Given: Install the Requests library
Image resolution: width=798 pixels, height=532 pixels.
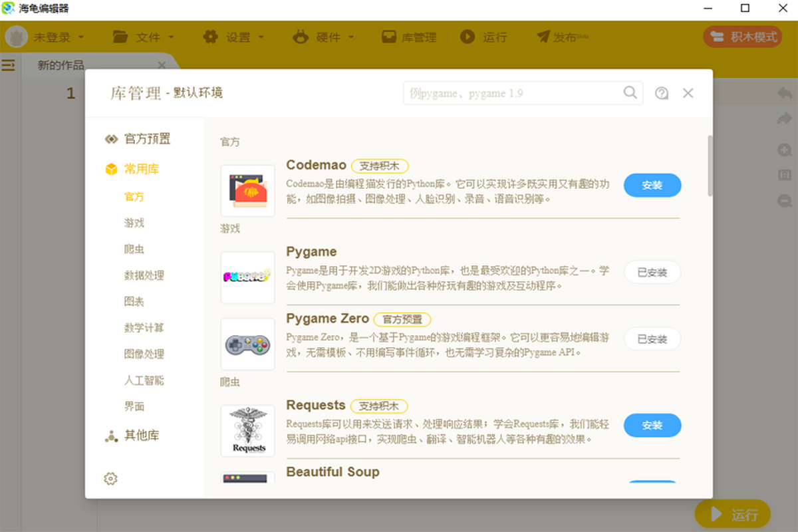Looking at the screenshot, I should 652,426.
